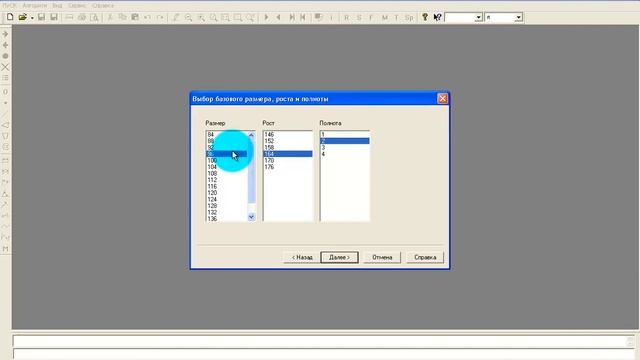This screenshot has width=640, height=360.
Task: Select the arrow pointer tool in left sidebar
Action: click(x=5, y=34)
